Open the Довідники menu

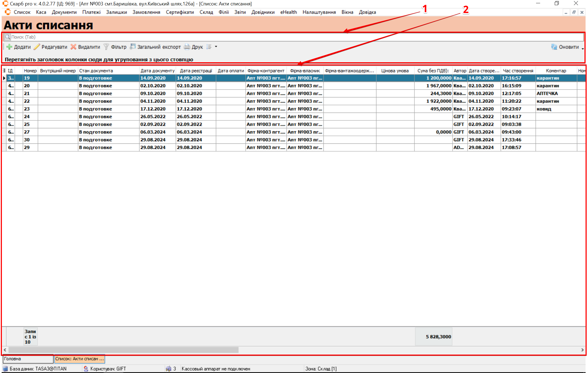(263, 12)
